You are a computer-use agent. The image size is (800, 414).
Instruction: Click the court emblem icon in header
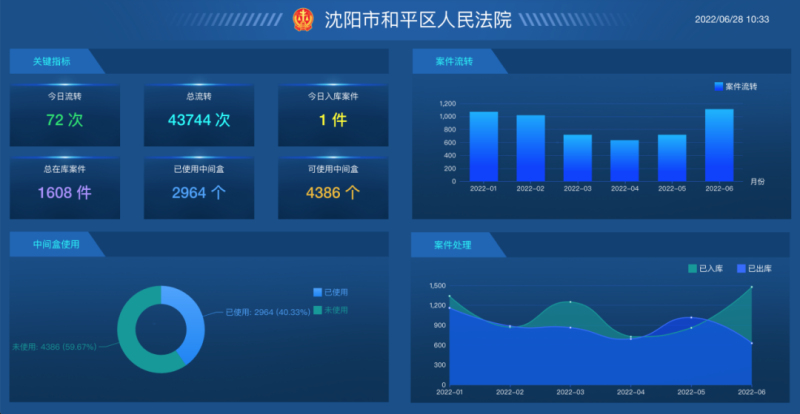pos(304,20)
